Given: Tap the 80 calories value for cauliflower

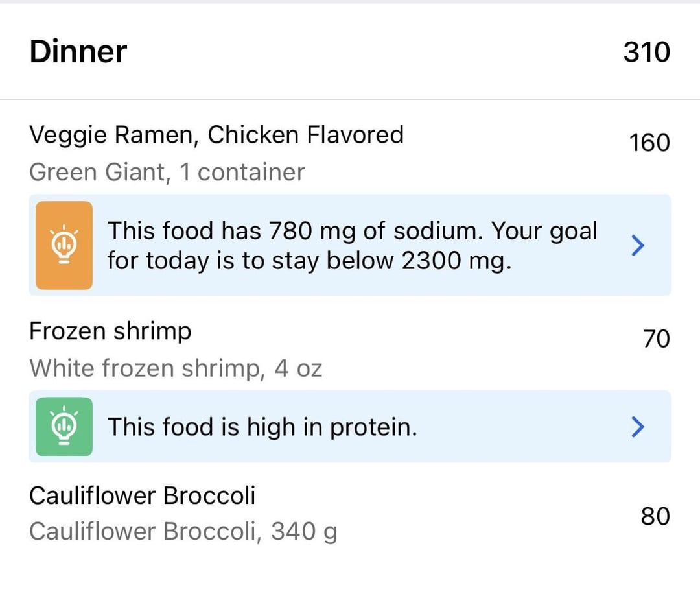Looking at the screenshot, I should 655,516.
